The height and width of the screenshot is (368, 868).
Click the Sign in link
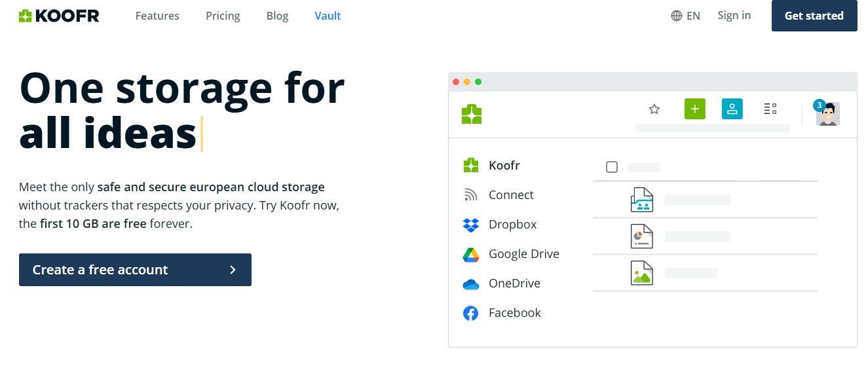(x=734, y=16)
